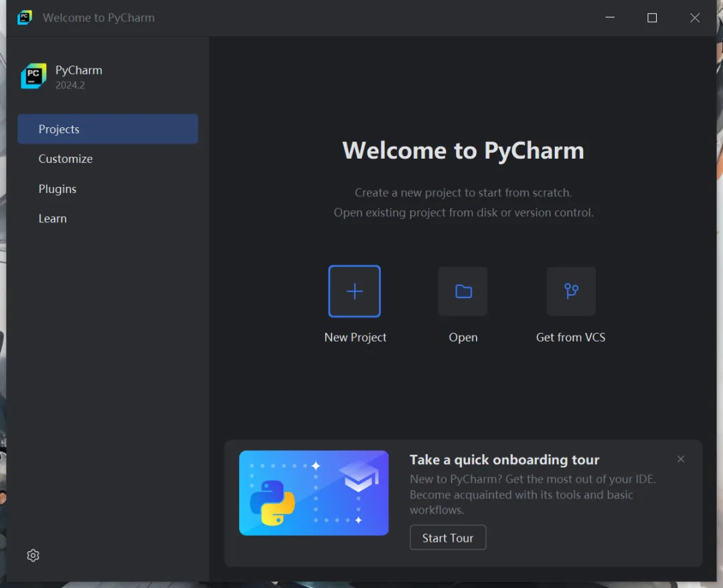Click the Welcome to PyCharm heading
The image size is (723, 588).
point(463,150)
